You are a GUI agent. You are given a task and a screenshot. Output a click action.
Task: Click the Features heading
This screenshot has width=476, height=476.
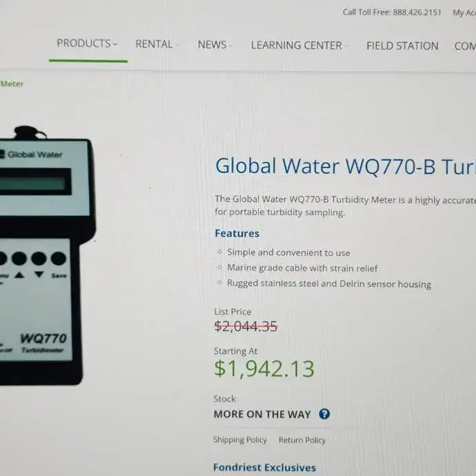click(x=237, y=233)
